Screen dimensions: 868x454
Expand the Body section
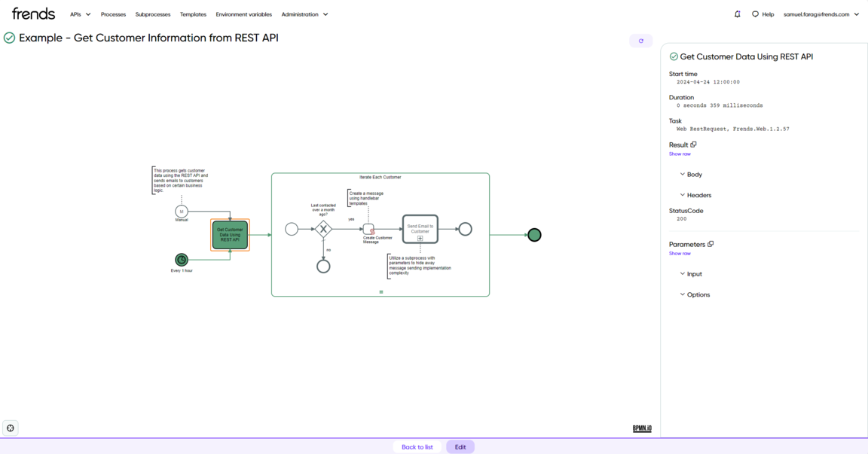pos(691,174)
